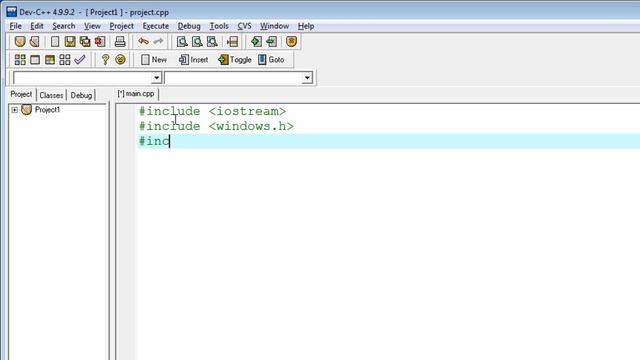
Task: Click the New toolbar button
Action: [x=154, y=60]
